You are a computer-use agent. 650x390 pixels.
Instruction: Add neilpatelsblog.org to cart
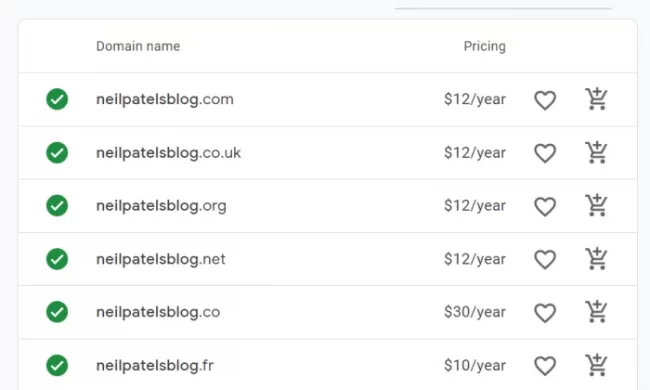tap(596, 205)
